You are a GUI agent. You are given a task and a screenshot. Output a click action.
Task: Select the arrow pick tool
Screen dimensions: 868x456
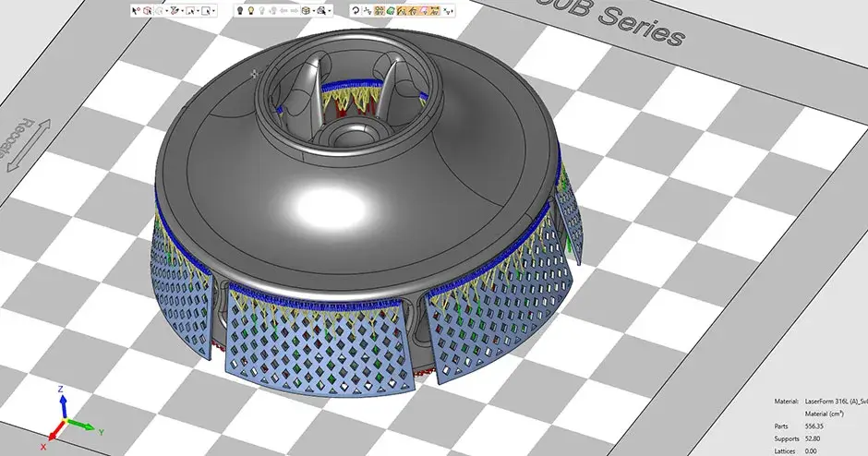coord(135,11)
